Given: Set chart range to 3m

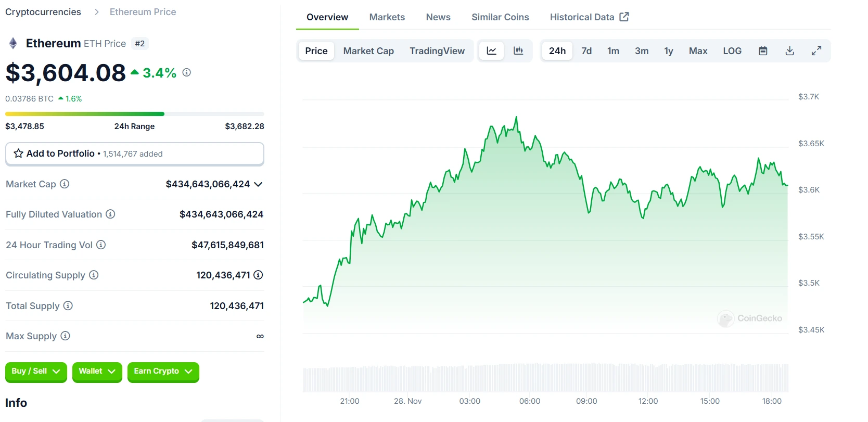Looking at the screenshot, I should tap(642, 50).
